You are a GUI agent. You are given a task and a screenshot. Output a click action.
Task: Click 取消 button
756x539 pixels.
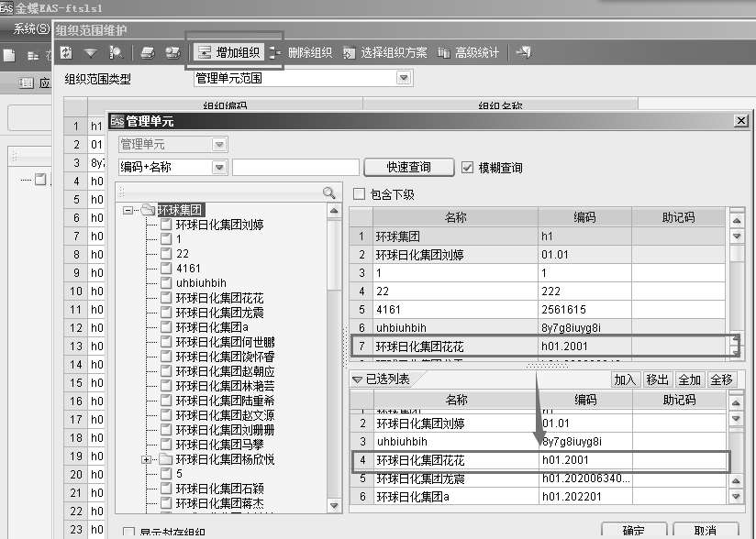pos(706,531)
